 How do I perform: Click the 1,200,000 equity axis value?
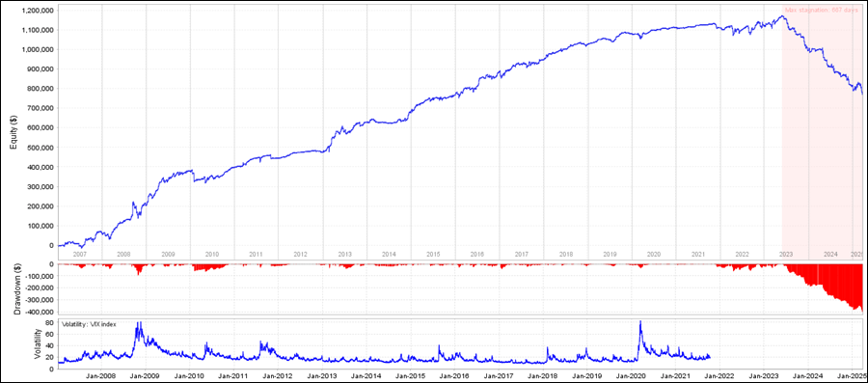click(x=39, y=11)
